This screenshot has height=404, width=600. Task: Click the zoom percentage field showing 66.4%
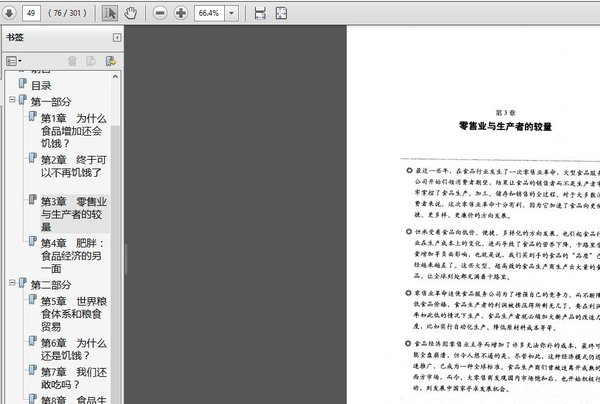209,13
